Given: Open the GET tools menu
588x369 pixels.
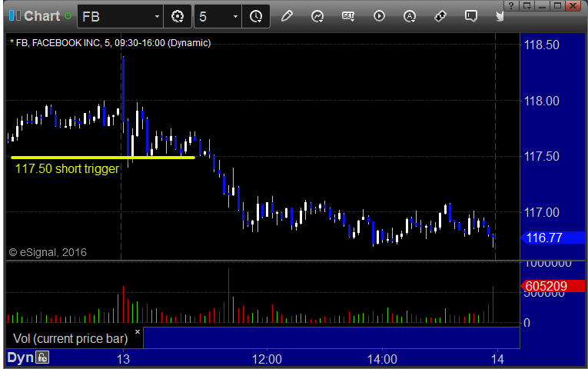Looking at the screenshot, I should [348, 16].
